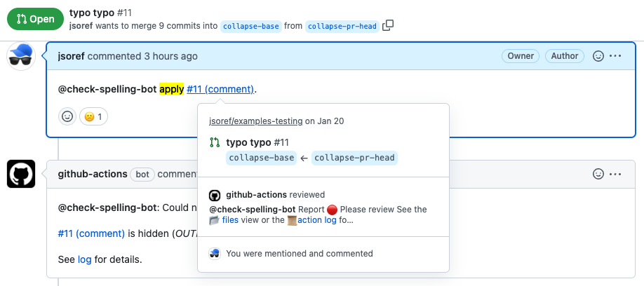The width and height of the screenshot is (644, 286).
Task: Click github-actions name in hovercard review line
Action: pyautogui.click(x=256, y=195)
